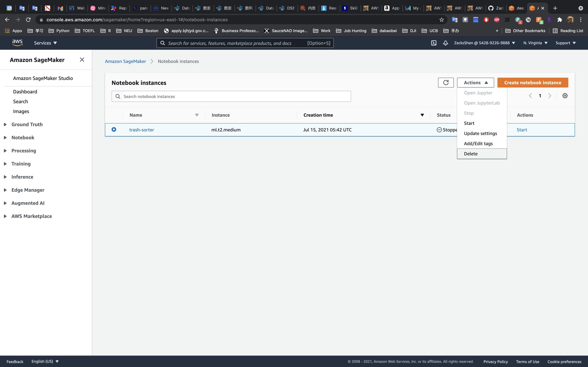Sort by Creation time descending arrow

(x=422, y=115)
